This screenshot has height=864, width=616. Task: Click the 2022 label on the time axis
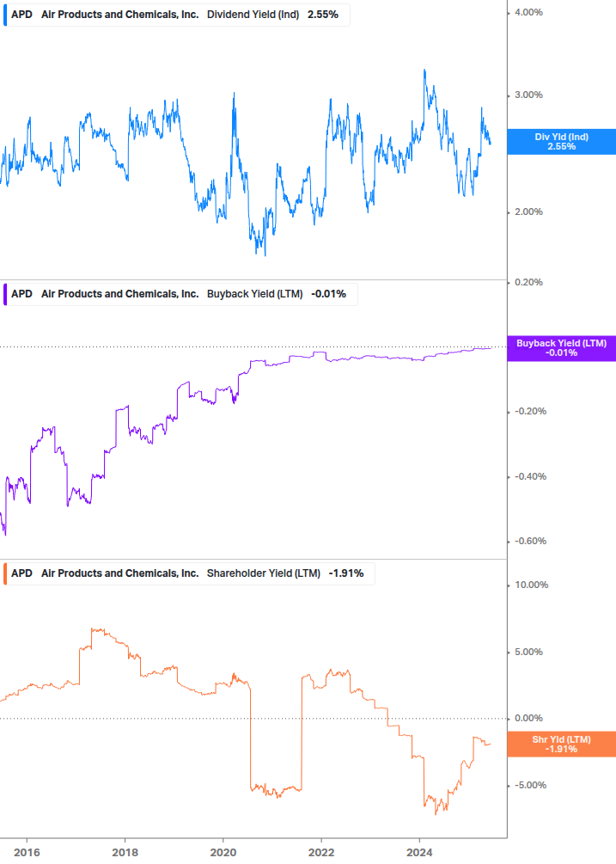coord(321,853)
